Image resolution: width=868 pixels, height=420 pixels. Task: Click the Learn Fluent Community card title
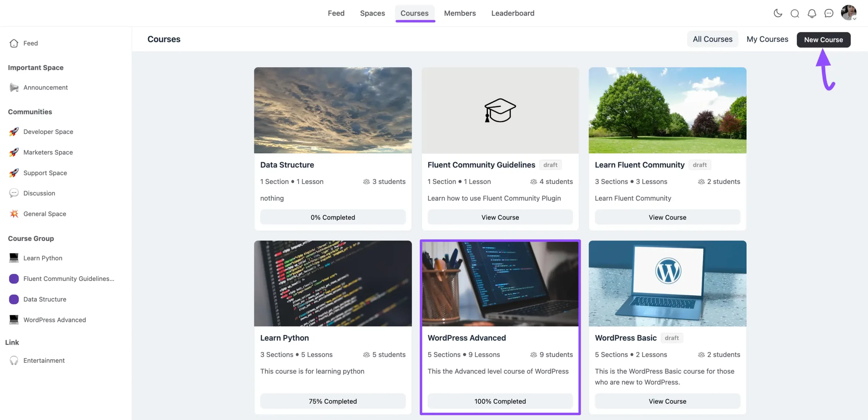click(639, 165)
